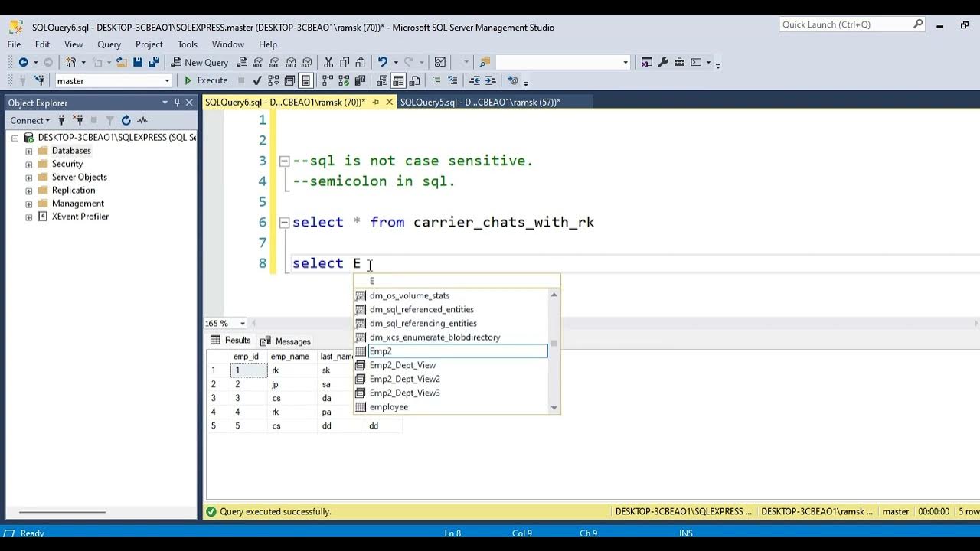Select the Results tab
Image resolution: width=980 pixels, height=551 pixels.
coord(230,341)
